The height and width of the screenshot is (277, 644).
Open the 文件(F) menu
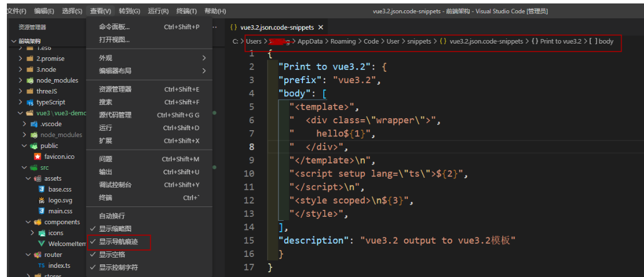click(x=17, y=11)
